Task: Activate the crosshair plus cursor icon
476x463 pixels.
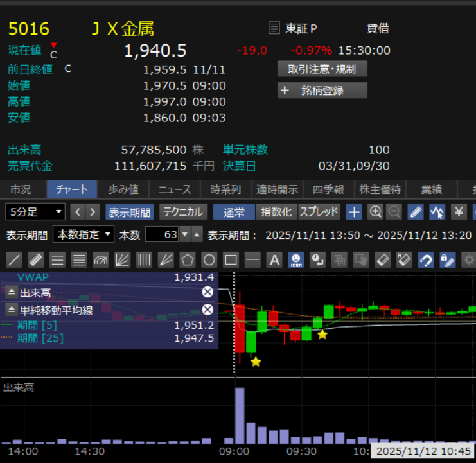Action: (x=353, y=212)
